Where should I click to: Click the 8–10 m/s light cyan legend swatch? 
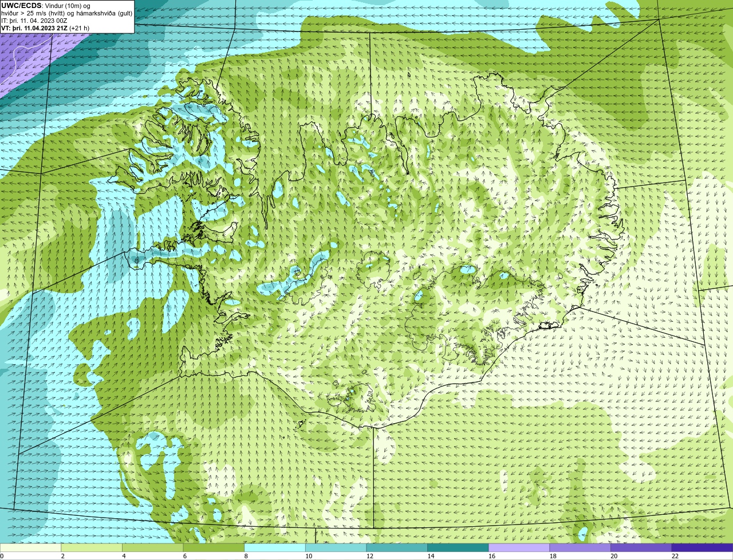pyautogui.click(x=275, y=547)
